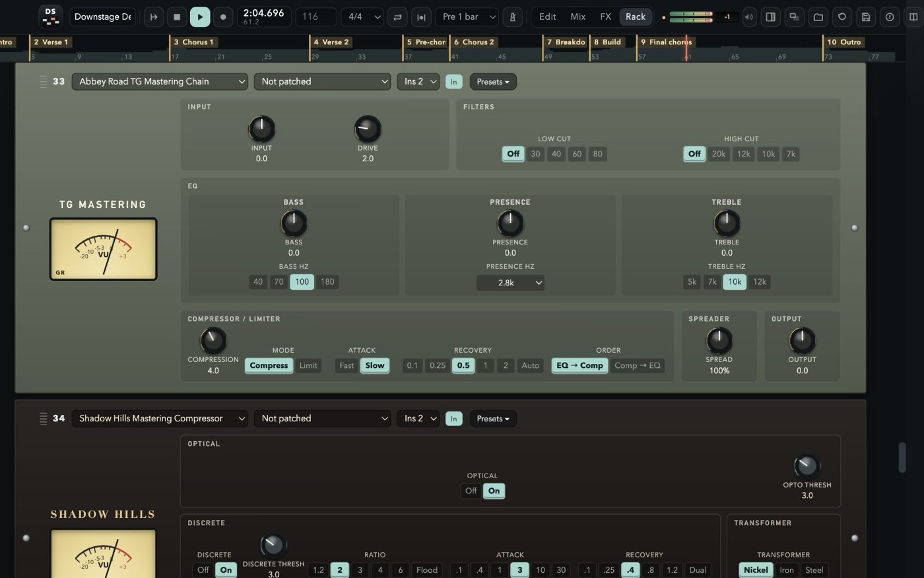Set compressor attack to Fast
Viewport: 924px width, 578px height.
(346, 365)
